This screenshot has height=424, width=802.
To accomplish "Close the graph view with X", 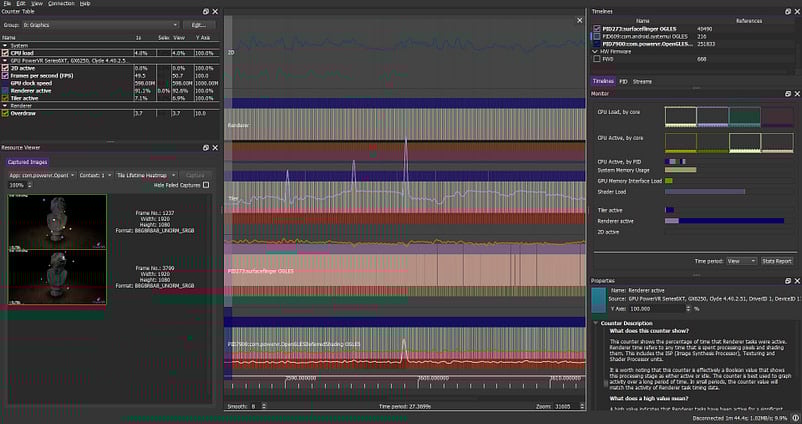I will (580, 20).
